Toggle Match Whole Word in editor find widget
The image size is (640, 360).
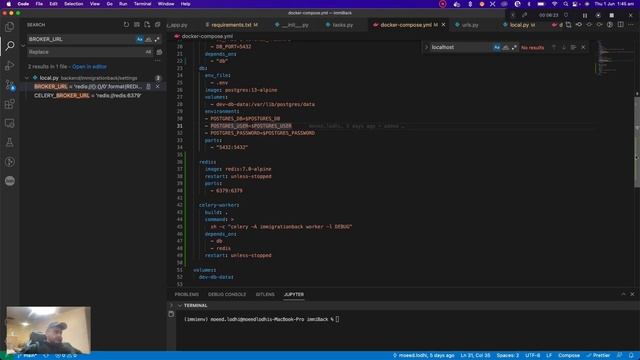click(x=506, y=47)
